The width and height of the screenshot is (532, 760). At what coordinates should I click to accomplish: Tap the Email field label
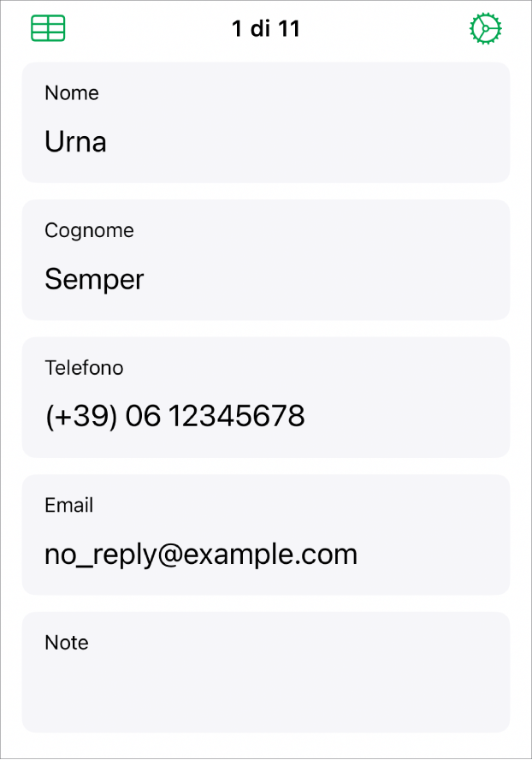68,505
